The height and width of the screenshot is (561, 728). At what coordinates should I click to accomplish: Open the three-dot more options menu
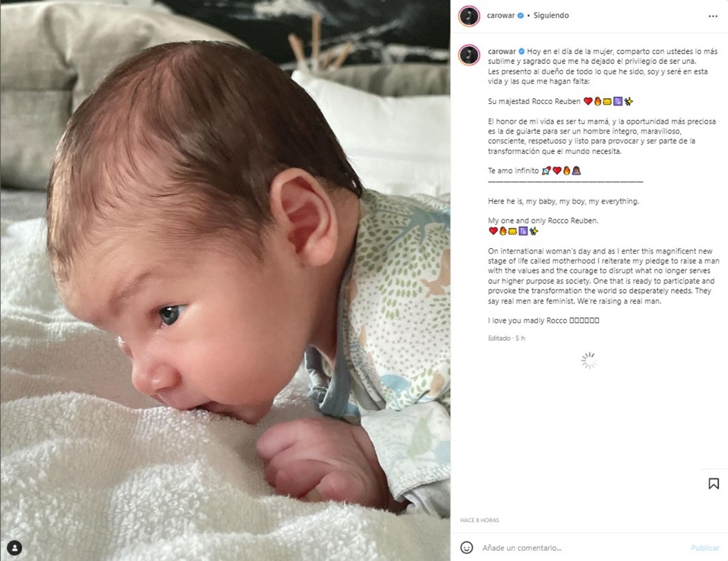tap(713, 16)
